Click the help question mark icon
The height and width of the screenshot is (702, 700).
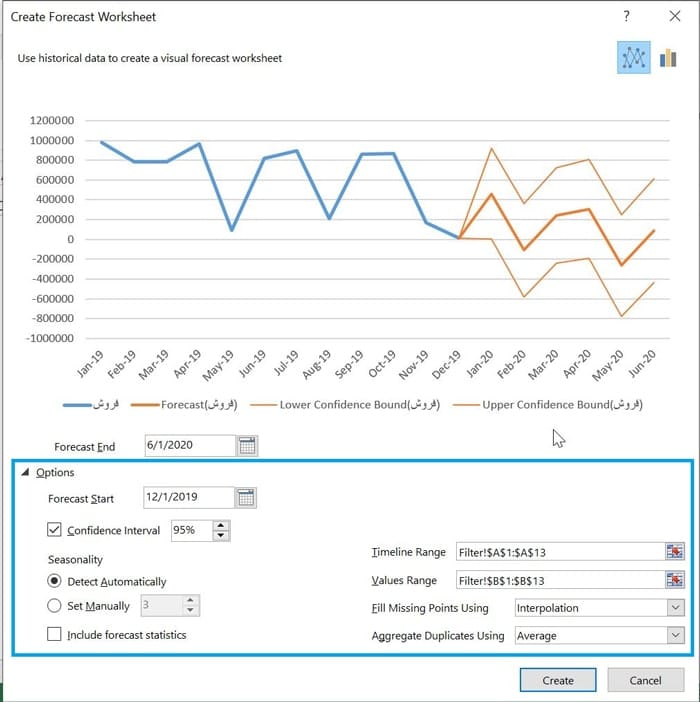(626, 16)
